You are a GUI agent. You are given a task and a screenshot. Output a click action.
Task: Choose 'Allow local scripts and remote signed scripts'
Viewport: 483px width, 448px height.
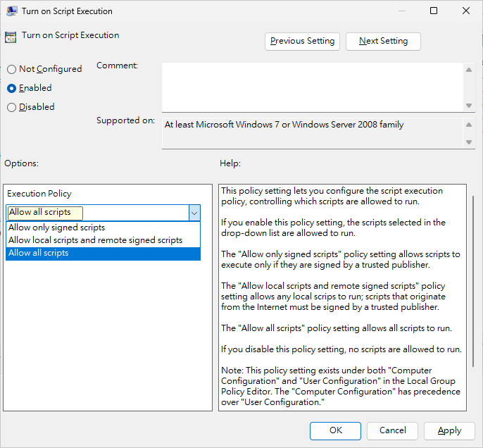[x=95, y=240]
